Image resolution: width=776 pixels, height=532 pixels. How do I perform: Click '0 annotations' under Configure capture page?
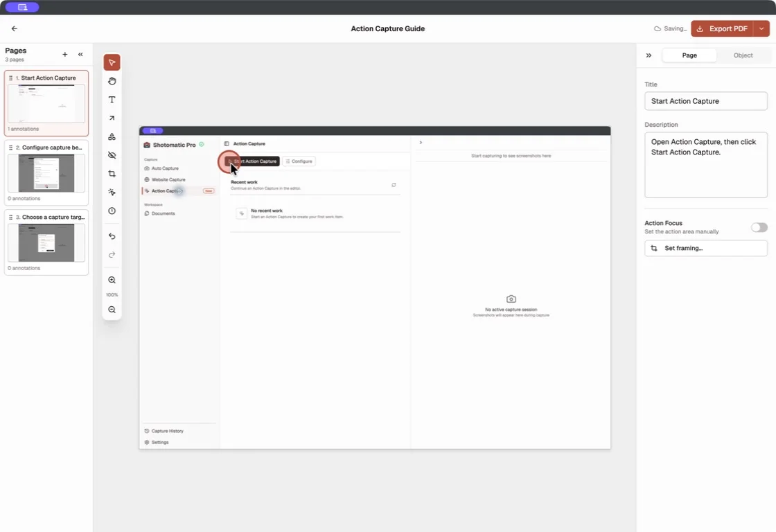24,198
